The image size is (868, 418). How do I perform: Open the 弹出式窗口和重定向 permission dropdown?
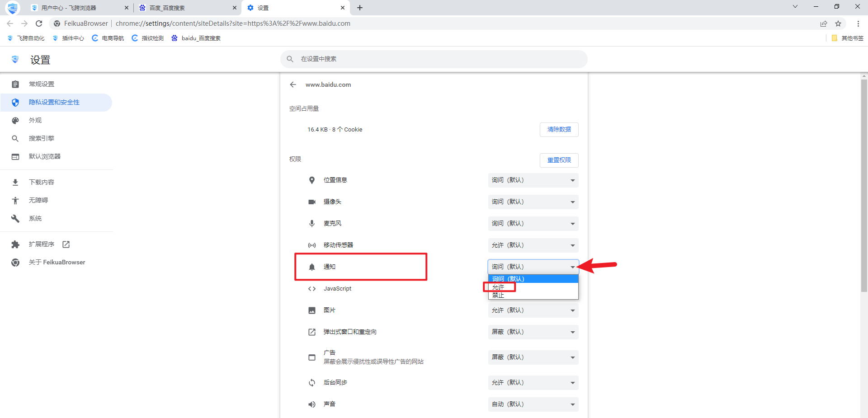click(533, 332)
